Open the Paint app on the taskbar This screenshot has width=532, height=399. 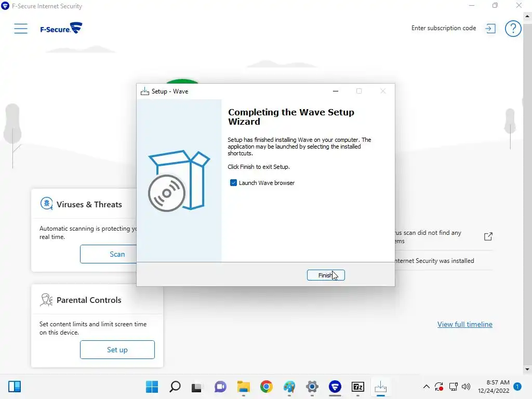tap(289, 387)
